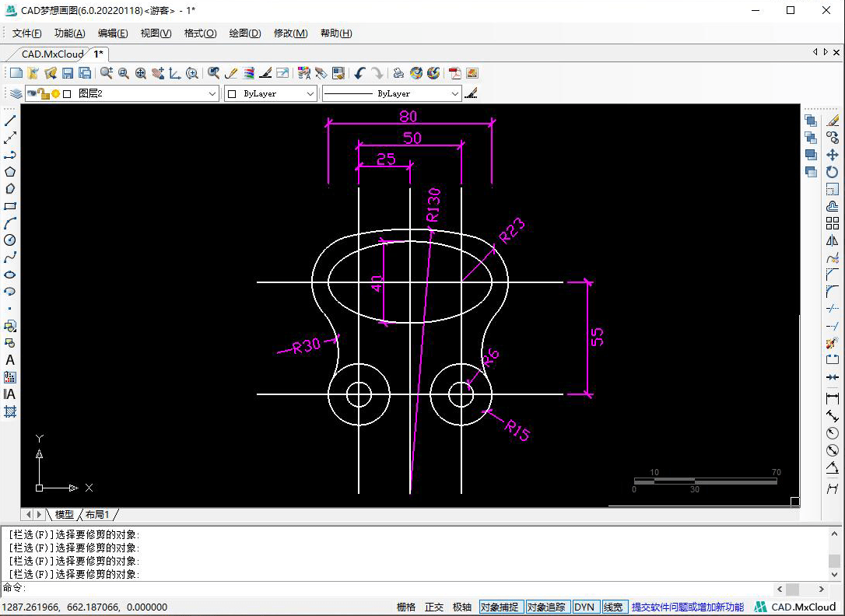Open the 绘图(D) menu
Image resolution: width=845 pixels, height=616 pixels.
244,33
